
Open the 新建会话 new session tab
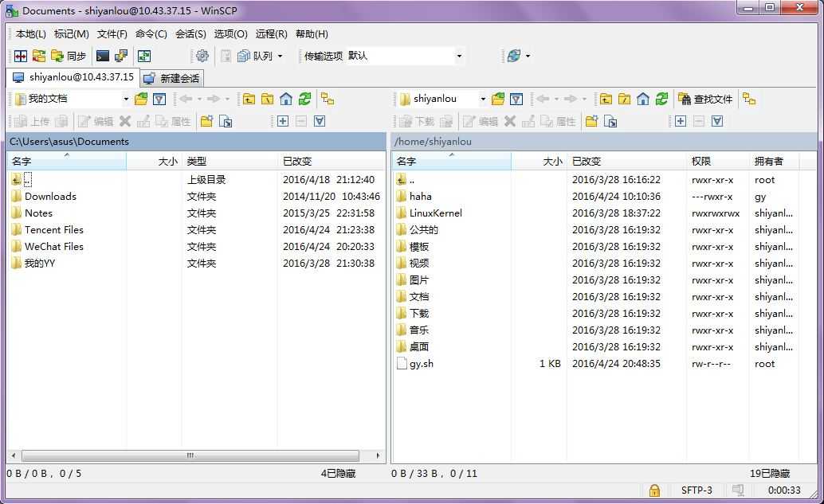(172, 78)
